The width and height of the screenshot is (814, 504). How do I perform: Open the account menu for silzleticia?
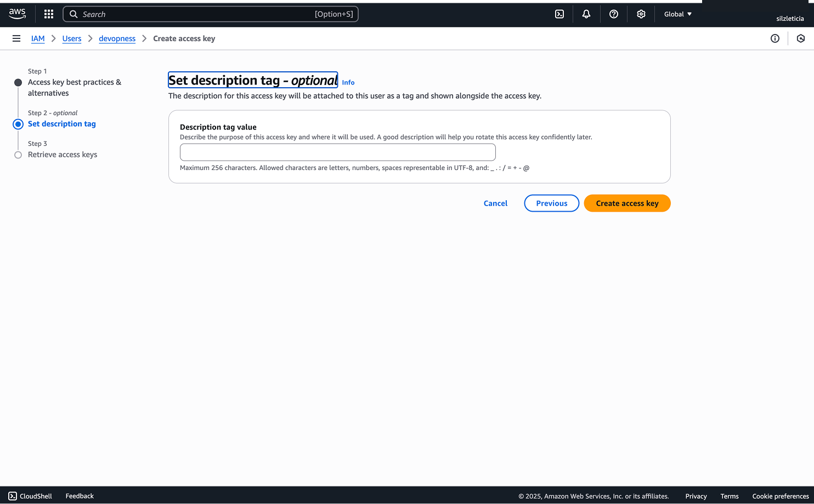tap(790, 18)
